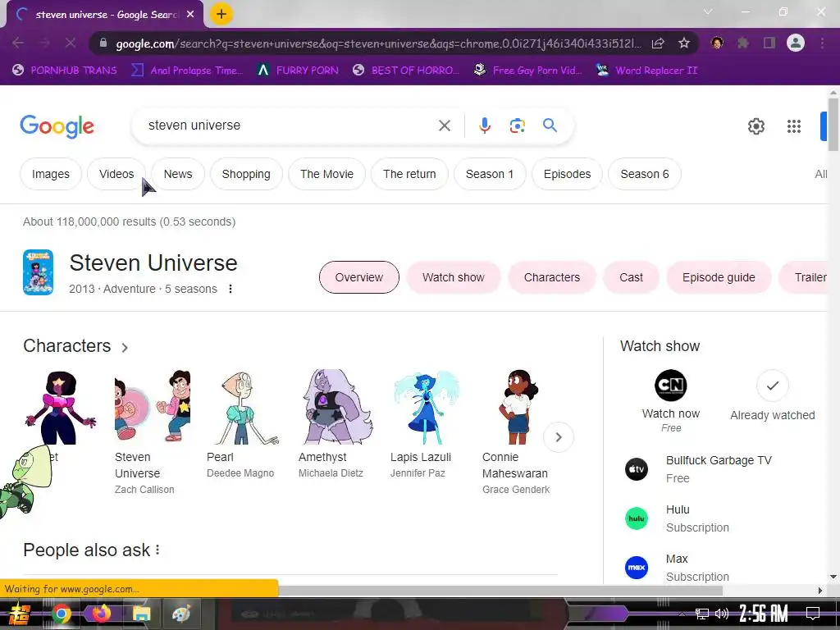Viewport: 840px width, 630px height.
Task: Click the vertical page scrollbar thumb
Action: click(x=833, y=125)
